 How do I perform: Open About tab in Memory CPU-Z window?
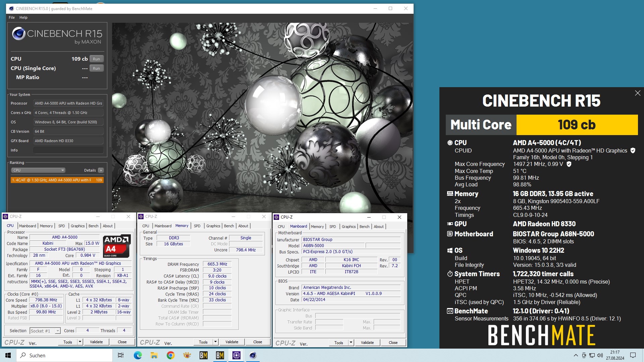tap(243, 226)
